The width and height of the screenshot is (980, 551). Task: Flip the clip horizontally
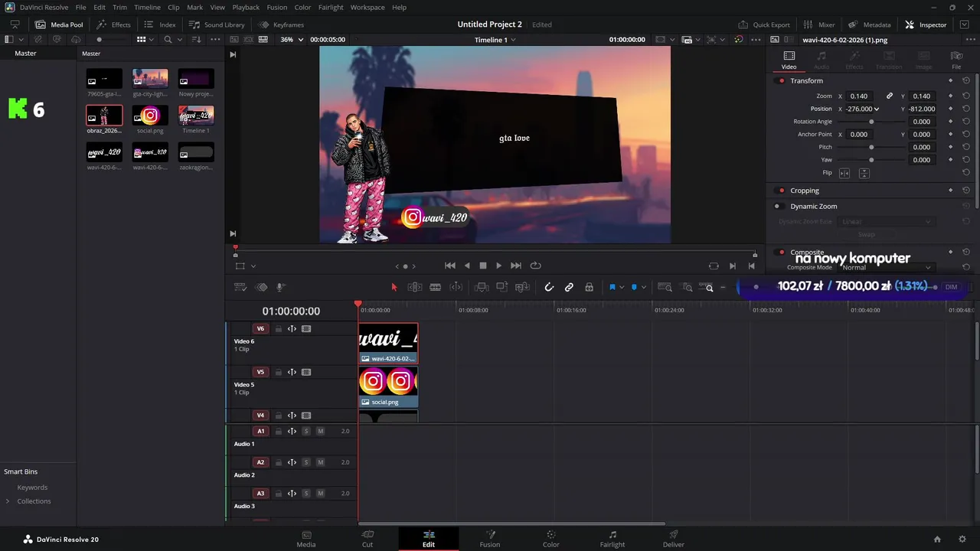click(844, 173)
